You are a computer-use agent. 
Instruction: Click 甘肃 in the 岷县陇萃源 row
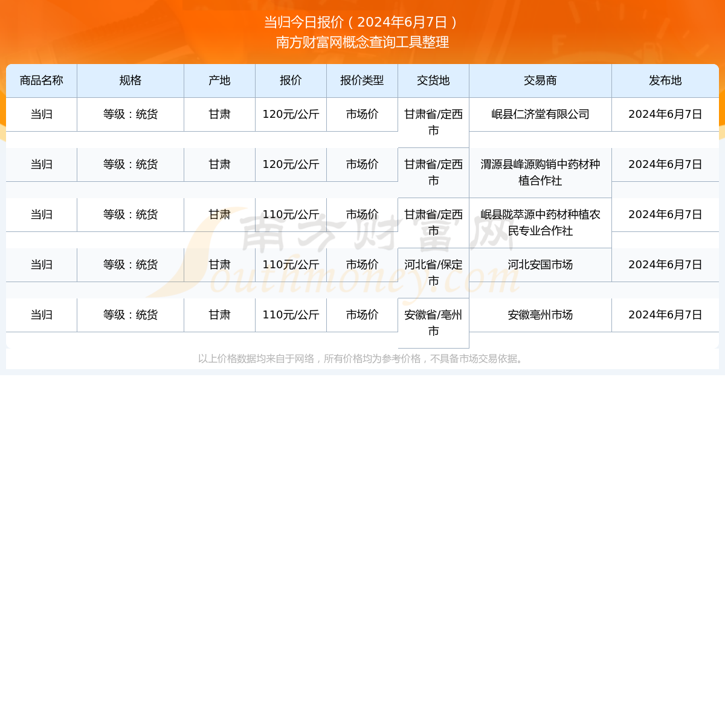click(219, 214)
